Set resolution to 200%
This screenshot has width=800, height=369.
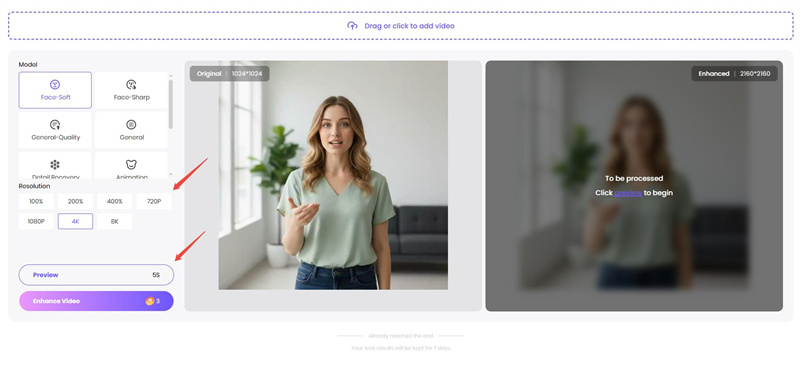(76, 202)
